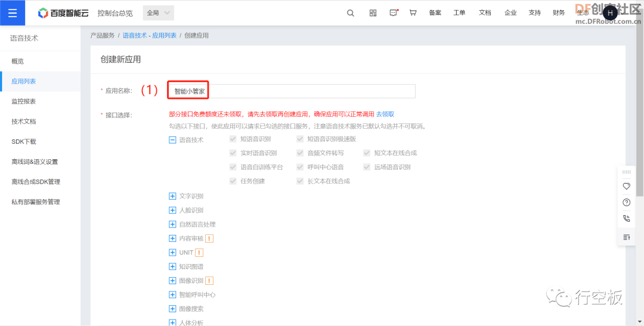Expand the 图像识别 group

(x=172, y=281)
